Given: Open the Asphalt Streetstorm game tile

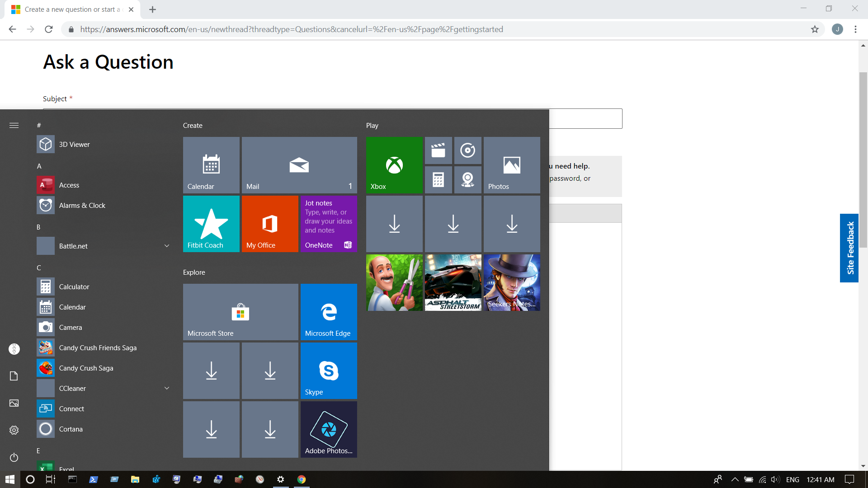Looking at the screenshot, I should [x=453, y=283].
